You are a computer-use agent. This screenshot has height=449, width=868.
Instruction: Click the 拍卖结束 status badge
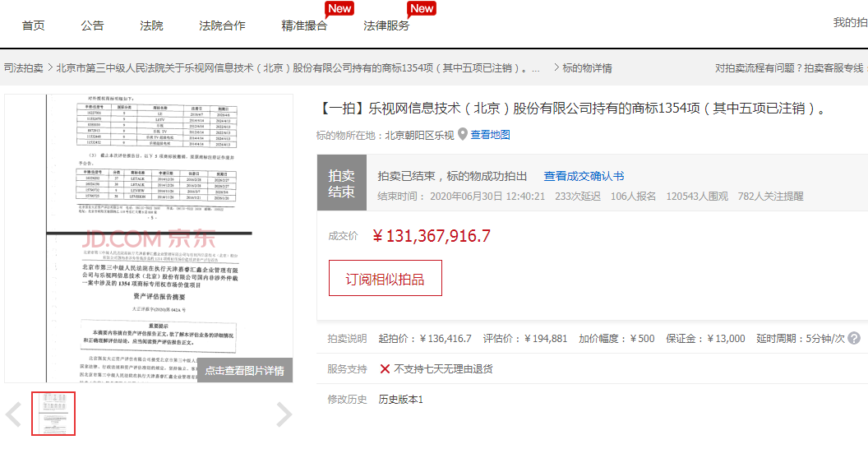coord(342,183)
